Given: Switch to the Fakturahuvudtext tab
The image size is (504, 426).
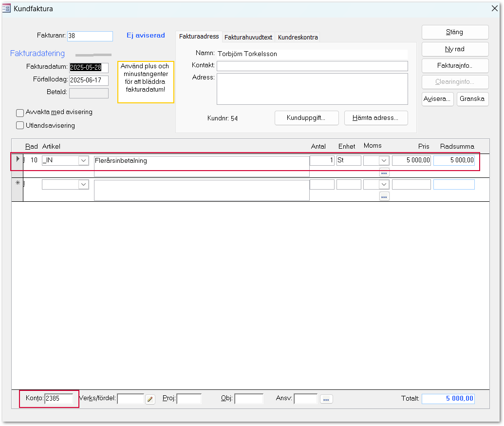Looking at the screenshot, I should [248, 37].
